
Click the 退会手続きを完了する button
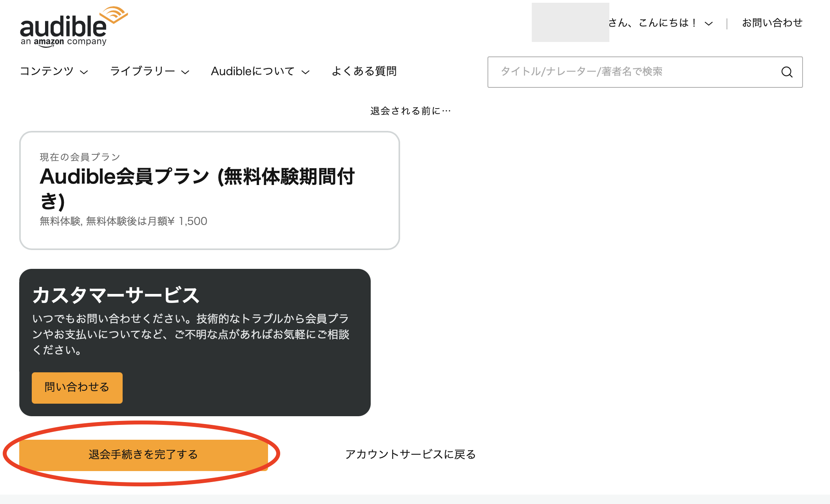pos(143,455)
